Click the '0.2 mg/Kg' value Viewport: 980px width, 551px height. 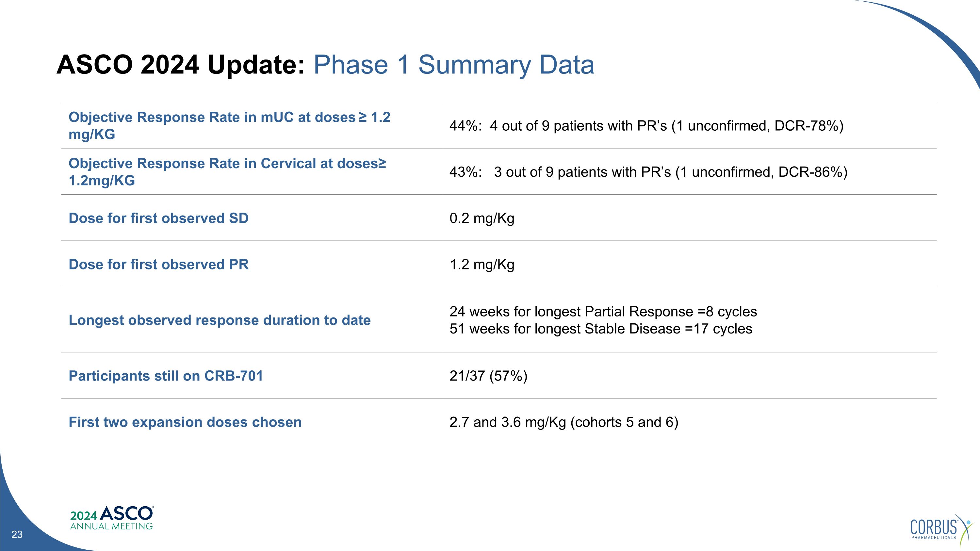pyautogui.click(x=482, y=218)
